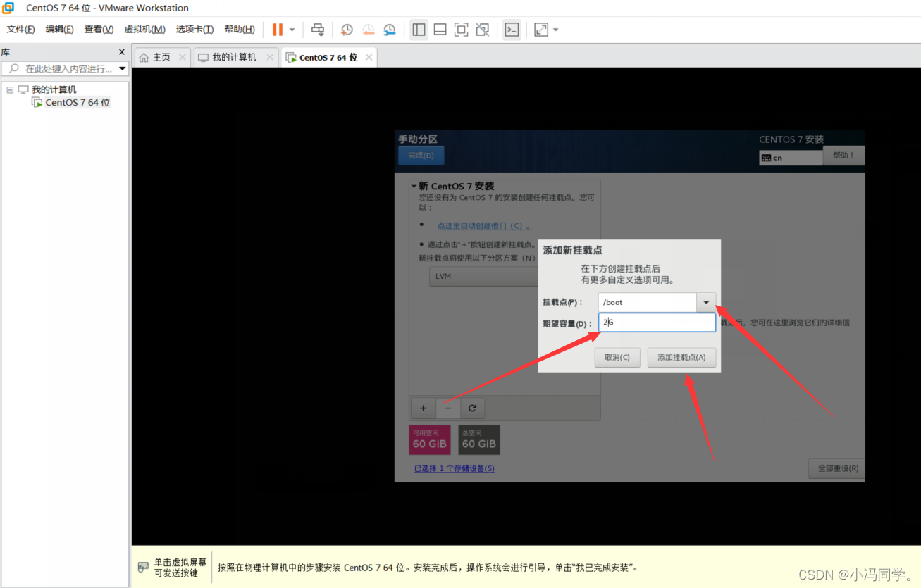Take a snapshot of the virtual machine
Viewport: 921px width, 588px height.
click(347, 30)
